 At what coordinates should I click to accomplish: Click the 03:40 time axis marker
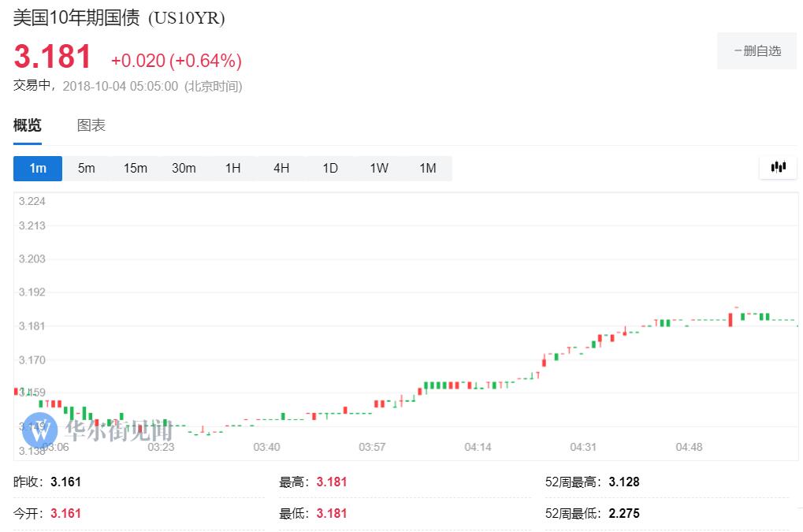266,447
